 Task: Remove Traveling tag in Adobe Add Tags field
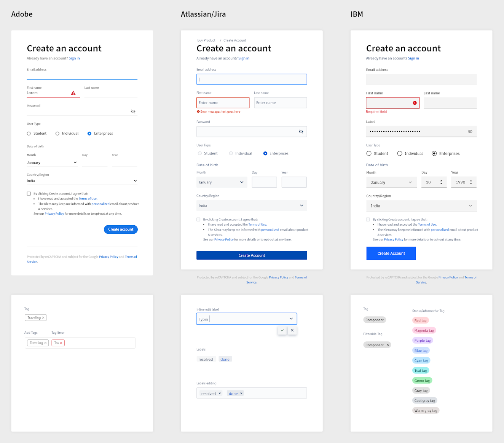point(46,343)
